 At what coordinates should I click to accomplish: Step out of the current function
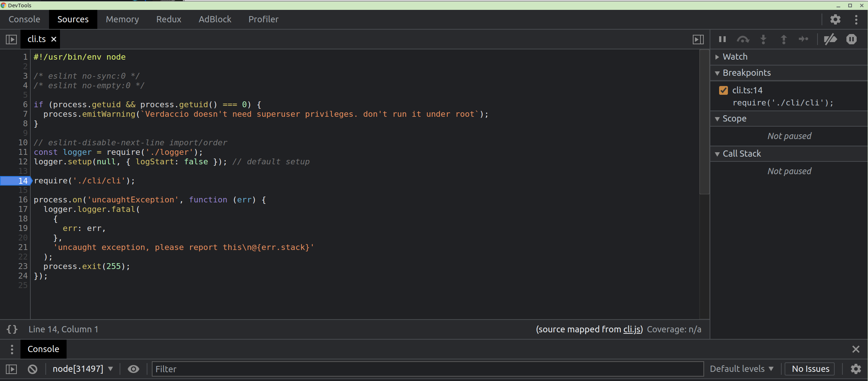(784, 39)
